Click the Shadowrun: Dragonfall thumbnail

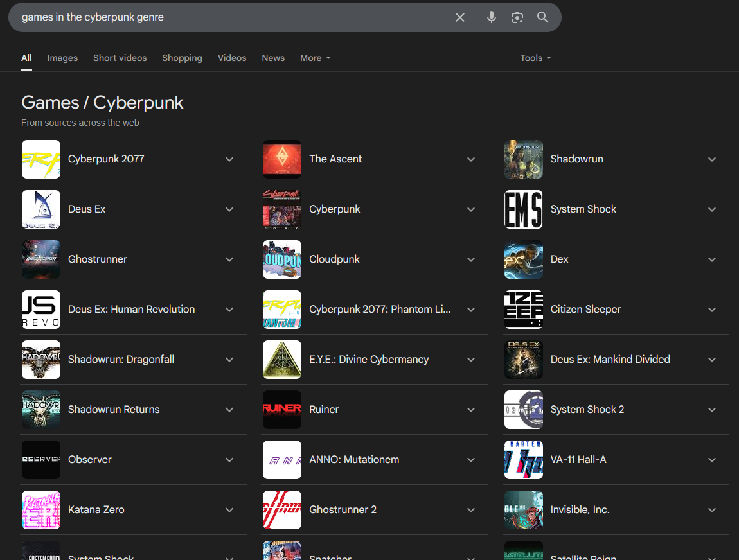(41, 360)
